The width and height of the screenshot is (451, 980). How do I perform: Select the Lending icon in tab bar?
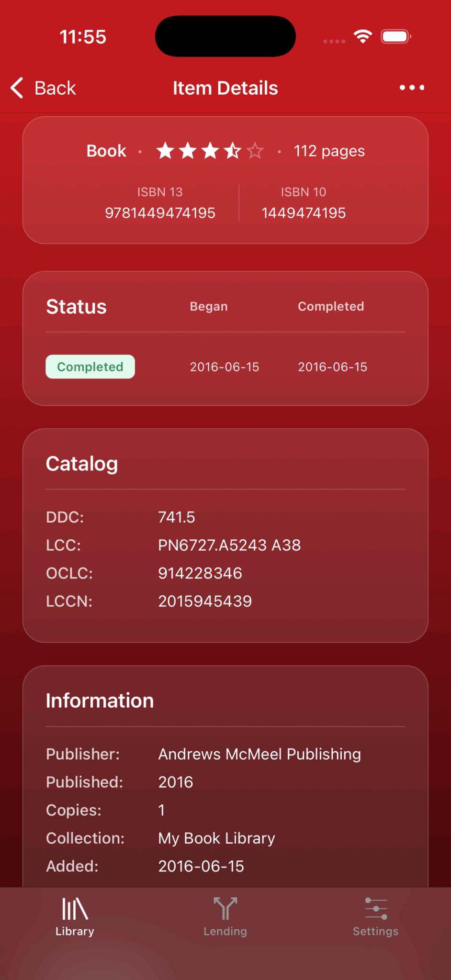pos(225,909)
